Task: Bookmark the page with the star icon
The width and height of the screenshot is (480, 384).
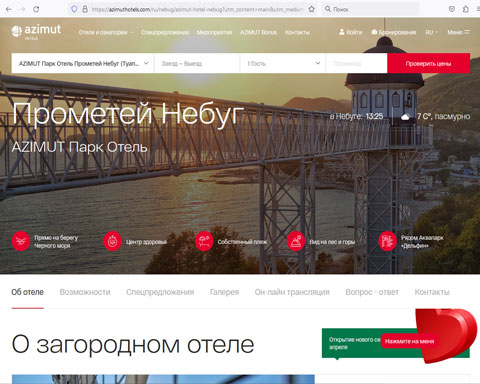Action: pyautogui.click(x=311, y=9)
